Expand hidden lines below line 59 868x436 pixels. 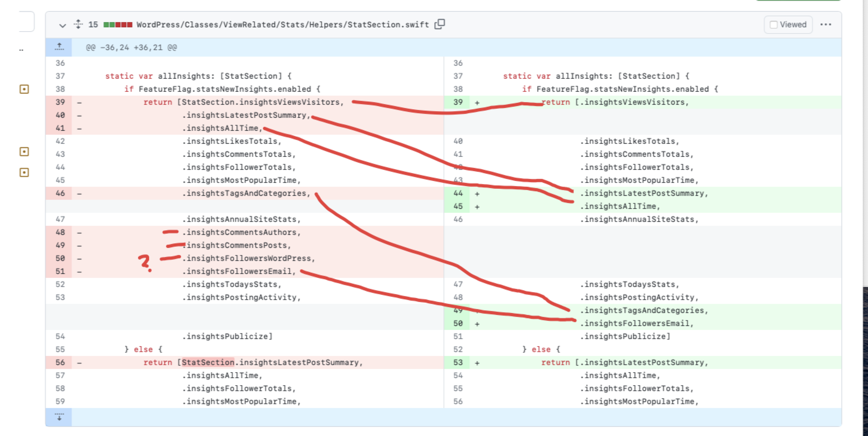tap(59, 417)
